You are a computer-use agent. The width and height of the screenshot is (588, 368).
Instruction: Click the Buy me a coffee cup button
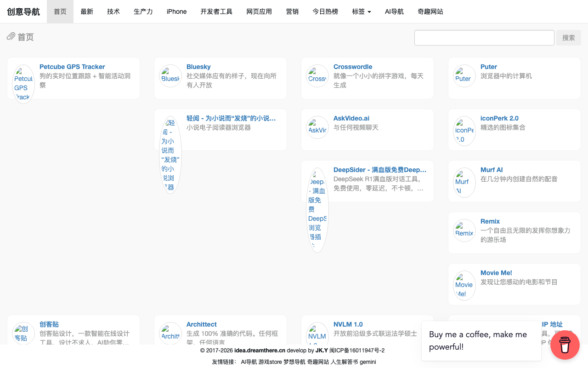tap(565, 345)
